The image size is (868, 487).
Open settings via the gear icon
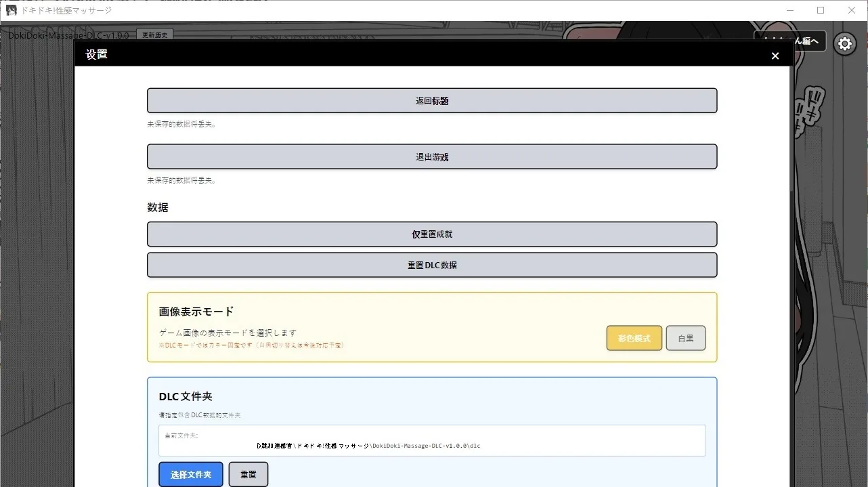pyautogui.click(x=844, y=44)
